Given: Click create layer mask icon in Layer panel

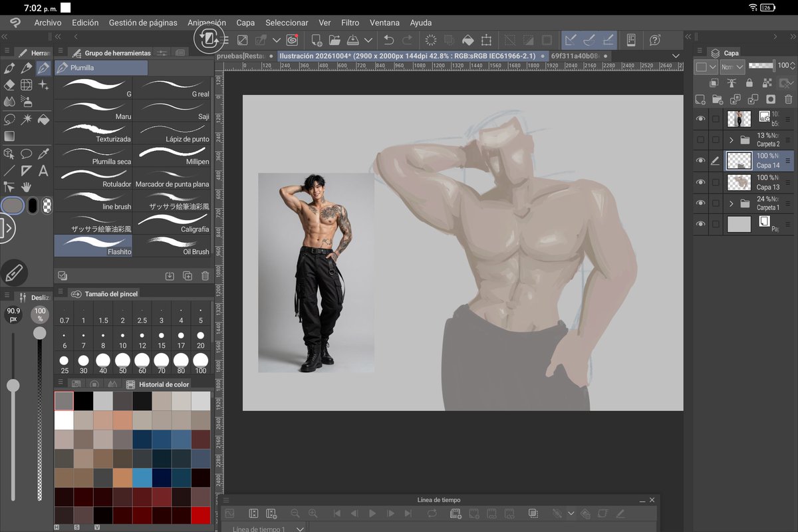Looking at the screenshot, I should point(771,99).
